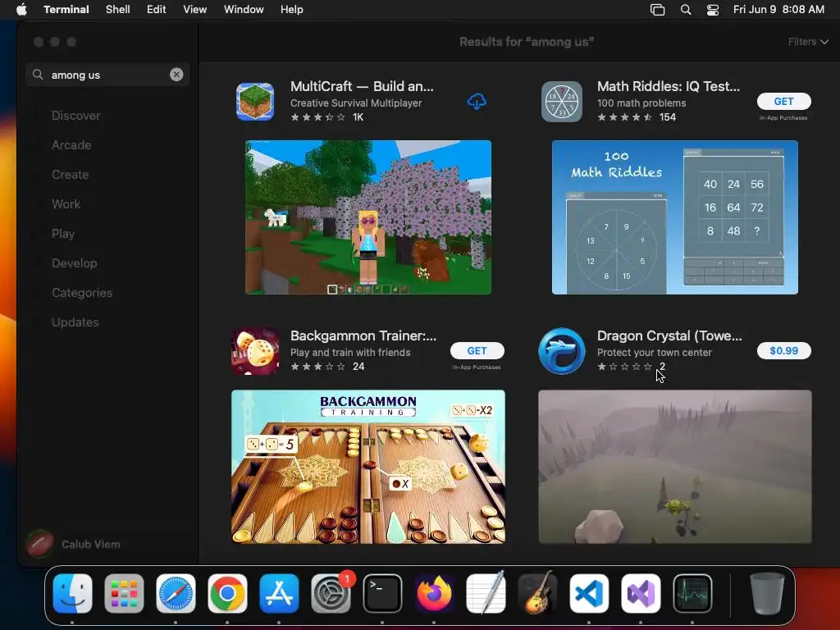Buy Dragon Crystal for $0.99
This screenshot has height=630, width=840.
pos(783,351)
